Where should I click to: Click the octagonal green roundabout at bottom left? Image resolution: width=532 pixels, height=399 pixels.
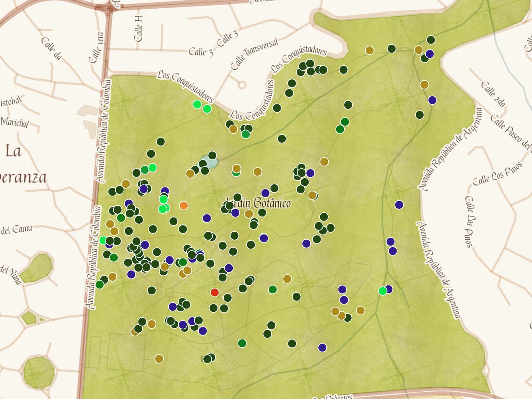[x=39, y=372]
